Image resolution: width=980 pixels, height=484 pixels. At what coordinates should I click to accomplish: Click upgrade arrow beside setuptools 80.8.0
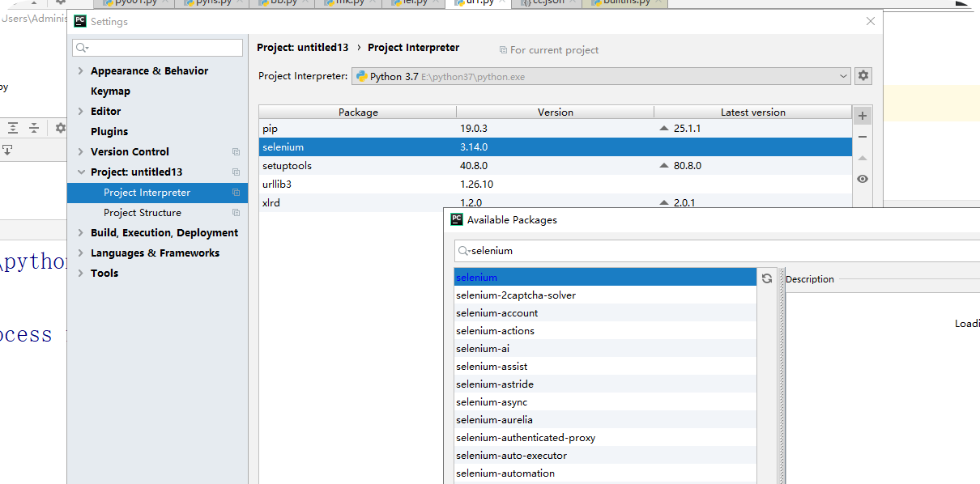tap(664, 166)
